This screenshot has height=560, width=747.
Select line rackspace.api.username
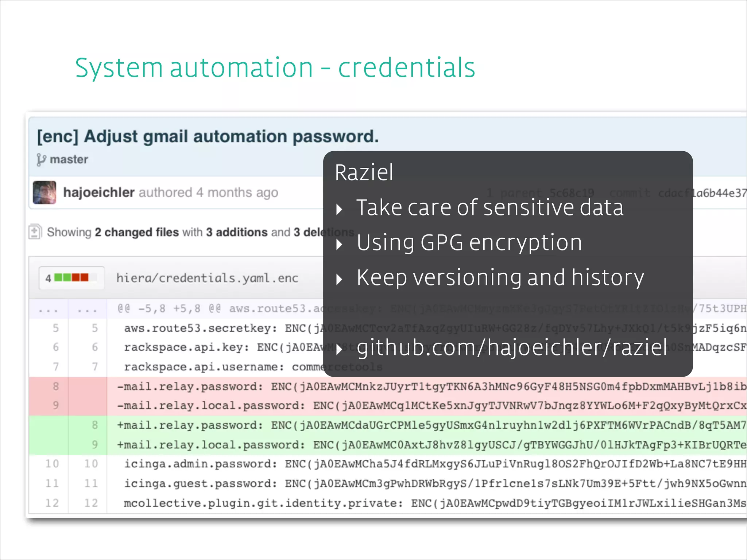[427, 367]
